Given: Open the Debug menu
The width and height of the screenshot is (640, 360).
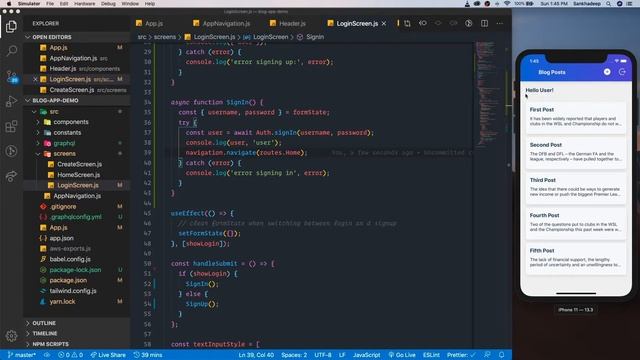Looking at the screenshot, I should click(108, 4).
